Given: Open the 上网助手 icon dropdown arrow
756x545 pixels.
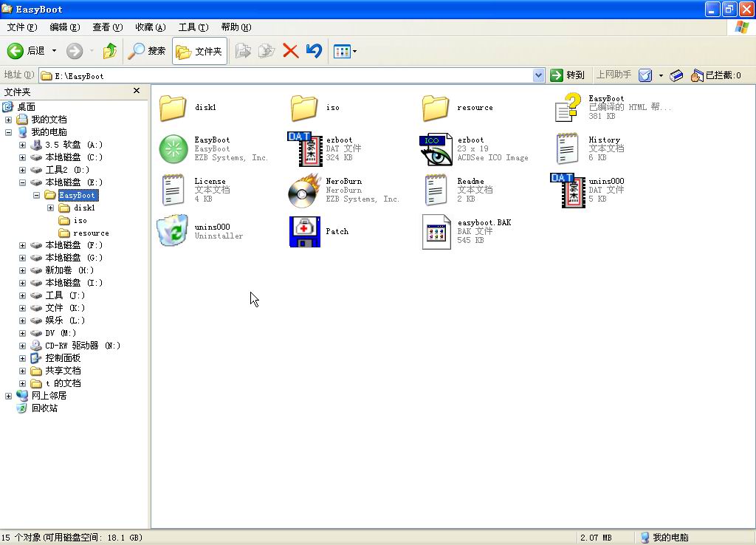Looking at the screenshot, I should coord(661,76).
